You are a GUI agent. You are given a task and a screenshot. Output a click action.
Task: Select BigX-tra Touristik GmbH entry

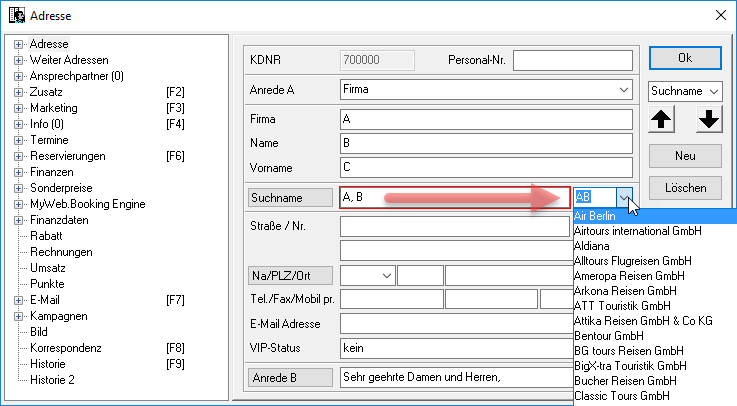pyautogui.click(x=655, y=366)
